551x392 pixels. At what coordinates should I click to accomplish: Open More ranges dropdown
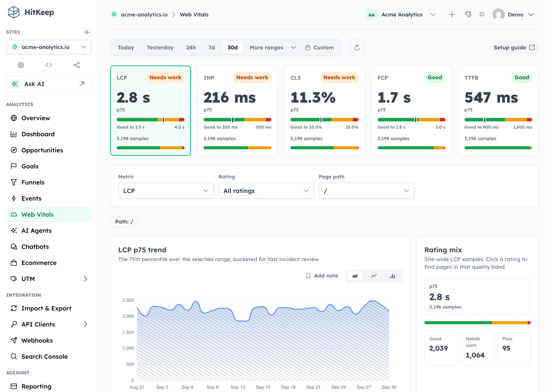point(273,47)
